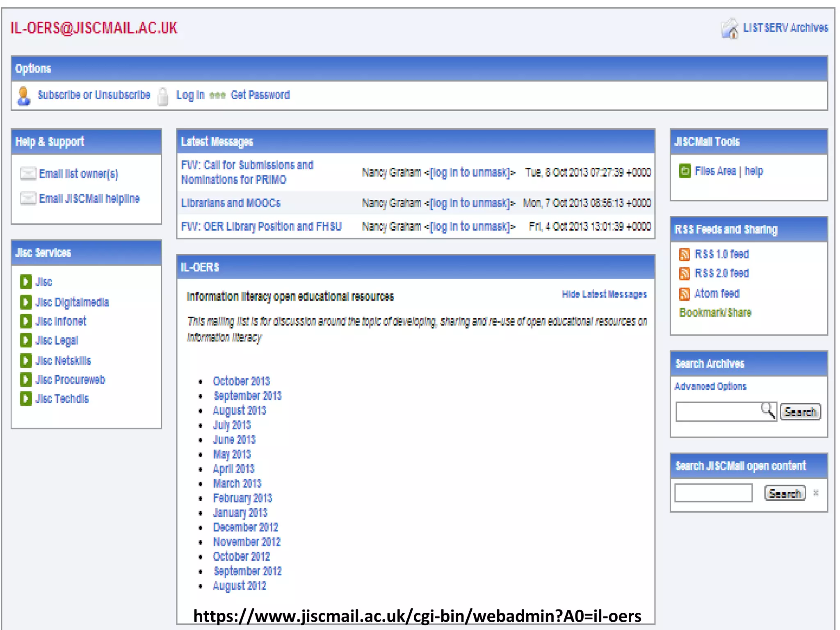This screenshot has height=630, width=840.
Task: Open the RSS 1.0 feed link
Action: [x=721, y=254]
